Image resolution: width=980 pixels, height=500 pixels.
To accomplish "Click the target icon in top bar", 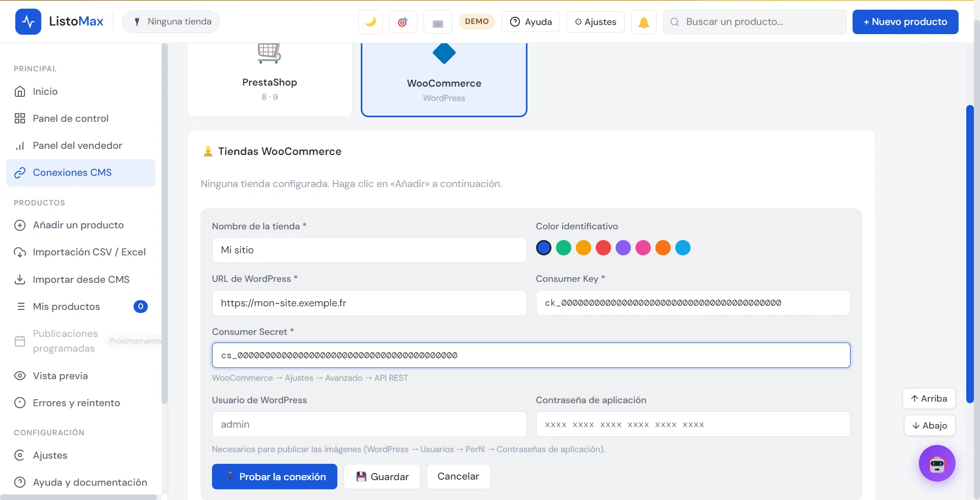I will [x=403, y=22].
